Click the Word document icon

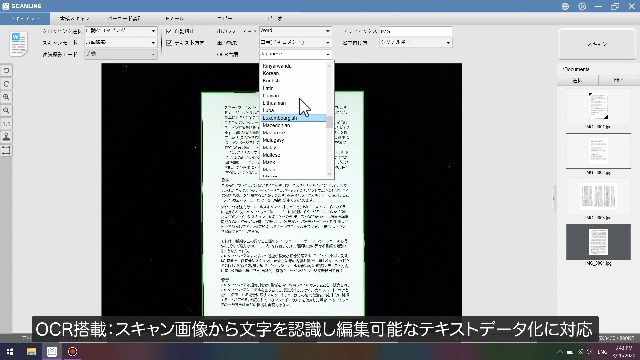click(x=19, y=44)
